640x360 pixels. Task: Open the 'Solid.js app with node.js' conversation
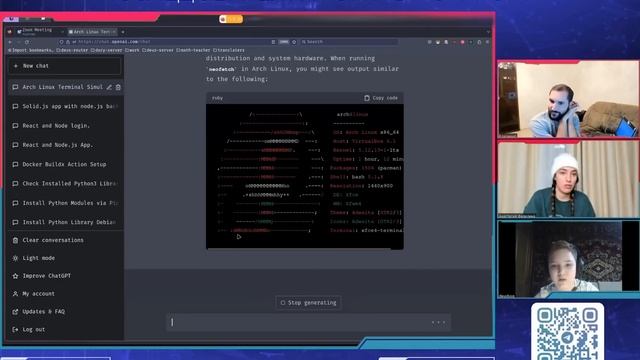coord(65,106)
